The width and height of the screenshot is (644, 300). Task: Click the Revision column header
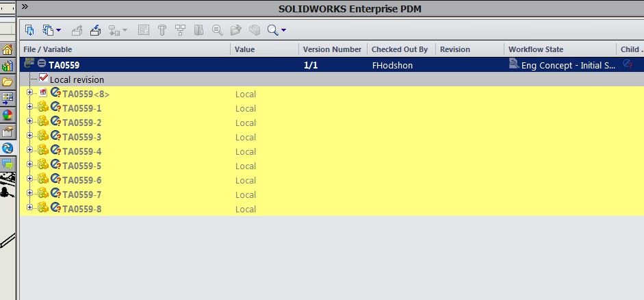coord(470,49)
